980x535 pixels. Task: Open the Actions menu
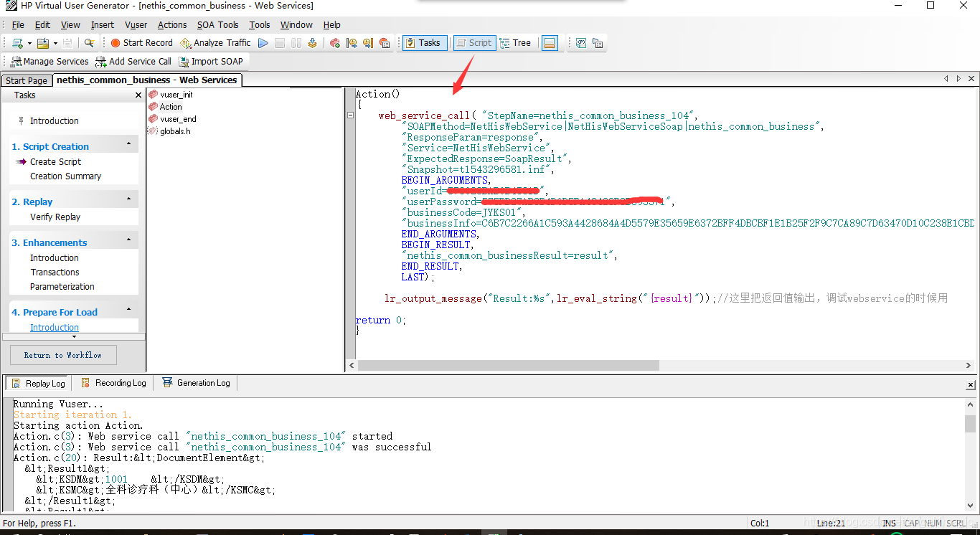[172, 24]
